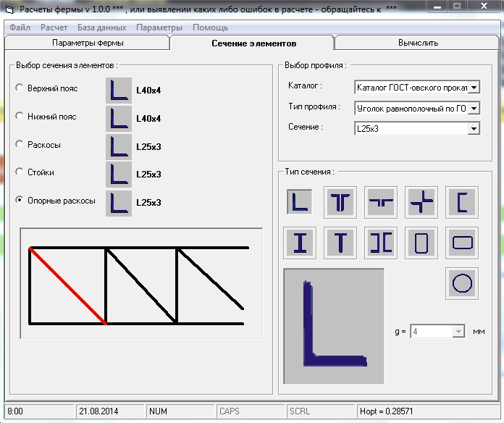Pick the round pipe section icon
Viewport: 504px width, 423px height.
pyautogui.click(x=462, y=283)
